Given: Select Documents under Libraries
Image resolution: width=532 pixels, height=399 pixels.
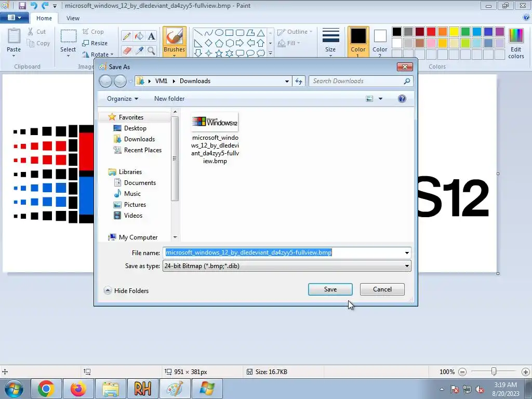Looking at the screenshot, I should point(135,183).
